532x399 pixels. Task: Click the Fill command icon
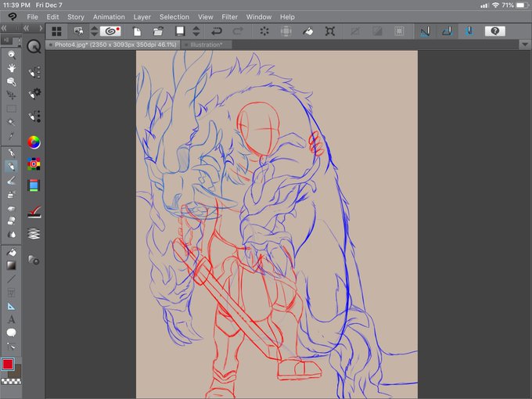pos(307,31)
